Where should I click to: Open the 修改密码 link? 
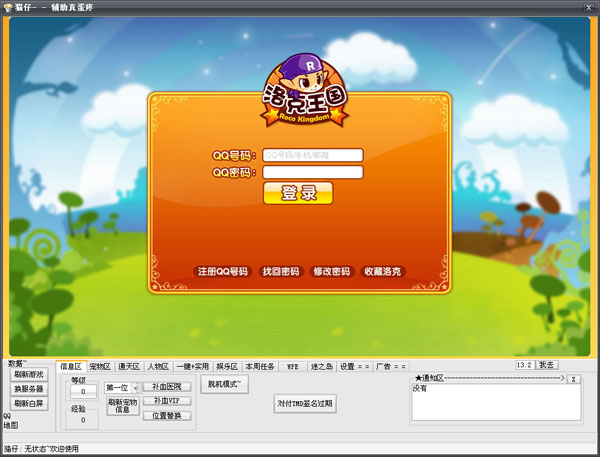331,271
